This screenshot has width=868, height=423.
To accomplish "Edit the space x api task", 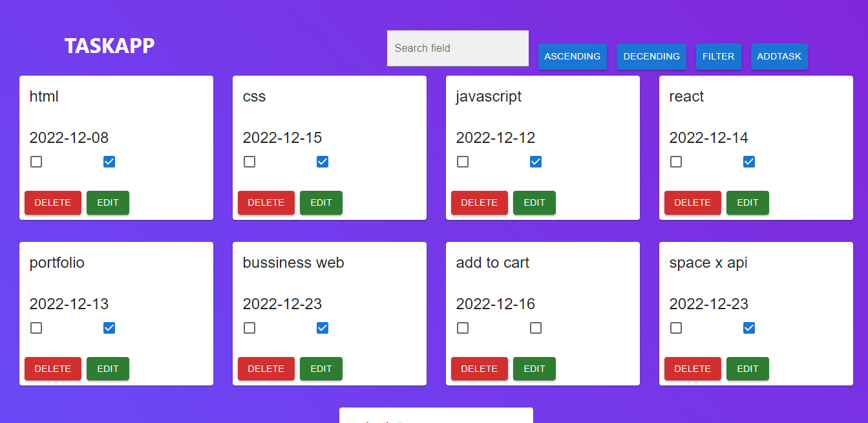I will 748,369.
